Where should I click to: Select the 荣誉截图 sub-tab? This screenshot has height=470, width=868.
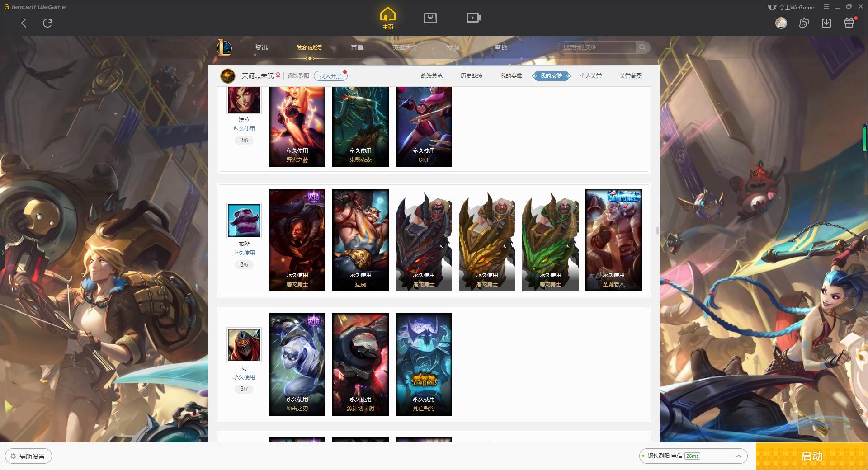coord(631,76)
